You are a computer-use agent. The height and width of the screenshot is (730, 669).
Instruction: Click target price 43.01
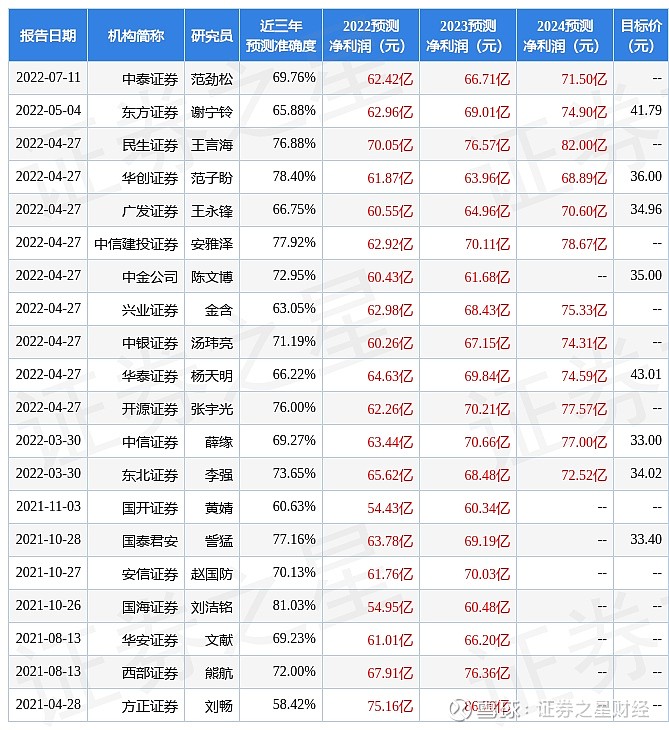pyautogui.click(x=646, y=374)
